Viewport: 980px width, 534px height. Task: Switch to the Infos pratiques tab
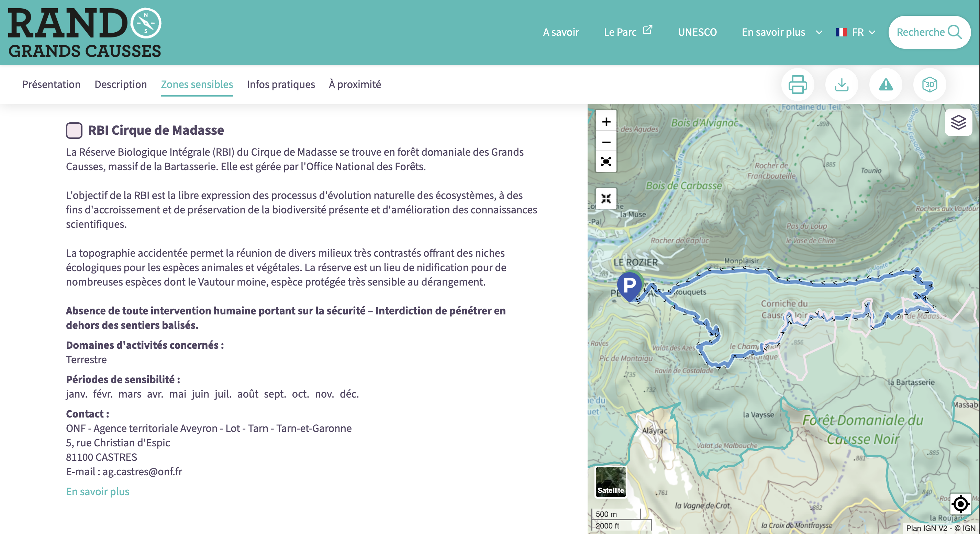(x=281, y=84)
